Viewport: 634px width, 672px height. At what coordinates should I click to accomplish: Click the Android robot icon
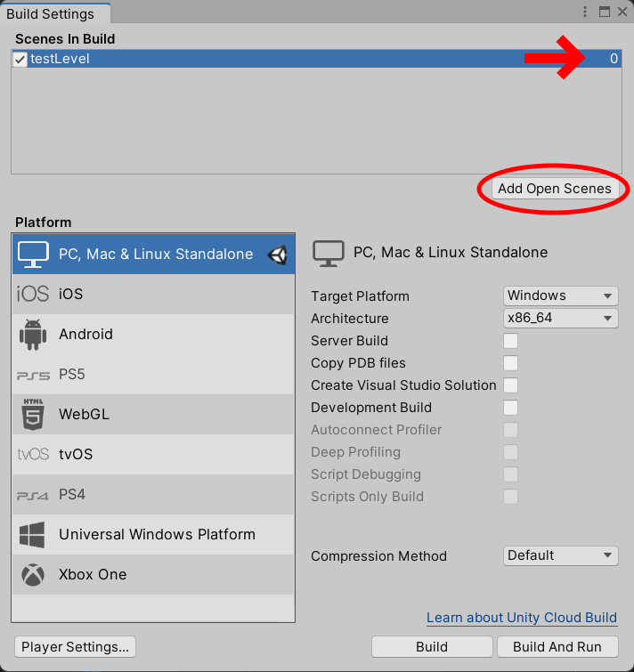click(33, 335)
